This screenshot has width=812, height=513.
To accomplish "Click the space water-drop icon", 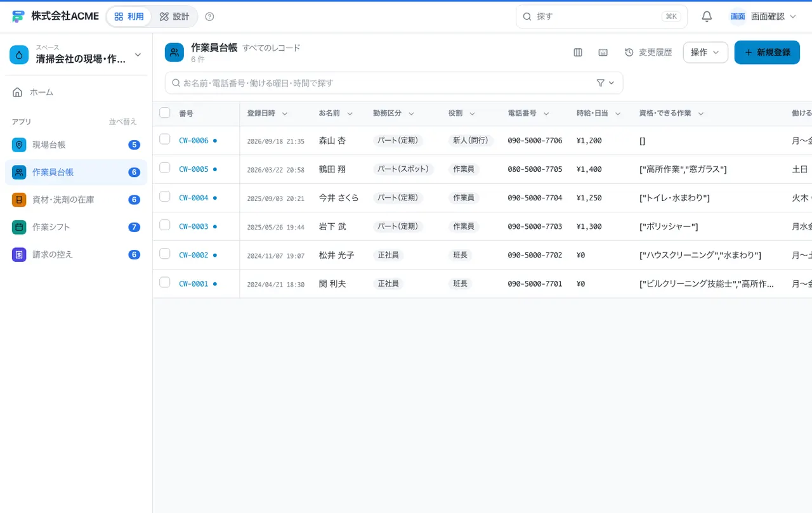I will 19,55.
